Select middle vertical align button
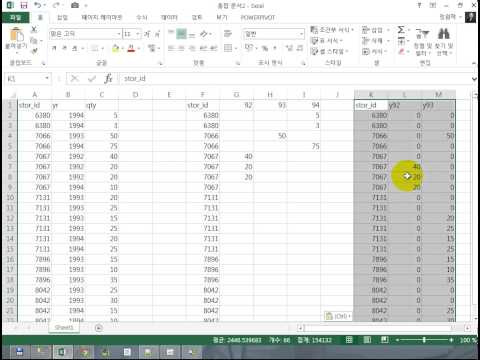The width and height of the screenshot is (480, 360). (x=182, y=34)
